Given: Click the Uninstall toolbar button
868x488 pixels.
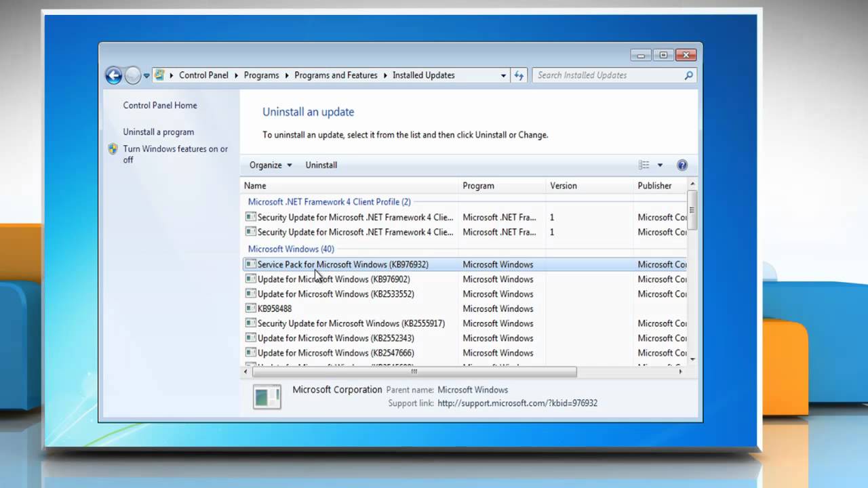Looking at the screenshot, I should (x=321, y=165).
